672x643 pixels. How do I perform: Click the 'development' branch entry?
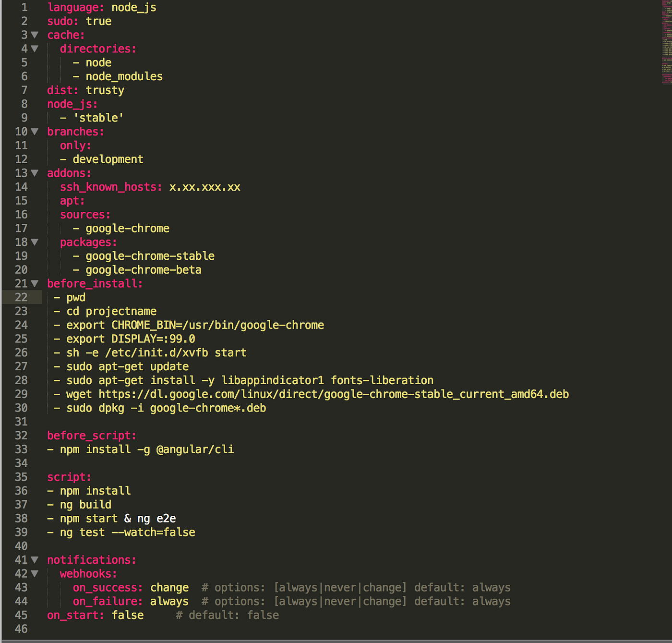108,159
